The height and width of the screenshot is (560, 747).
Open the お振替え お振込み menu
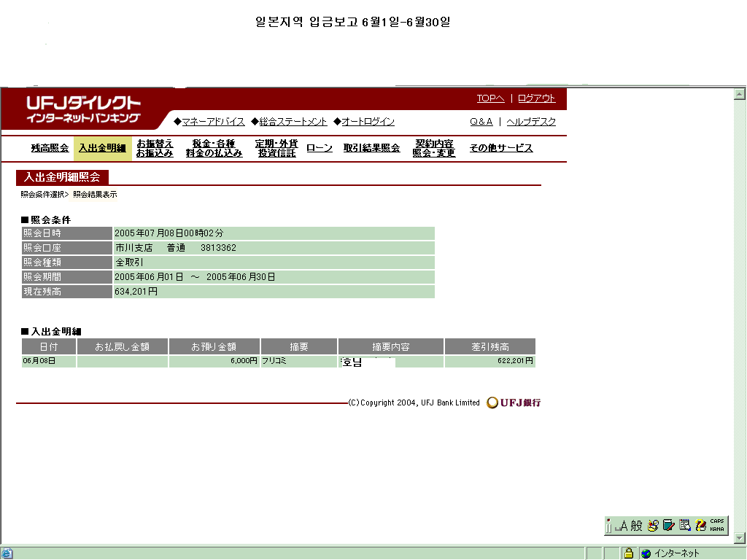coord(155,148)
